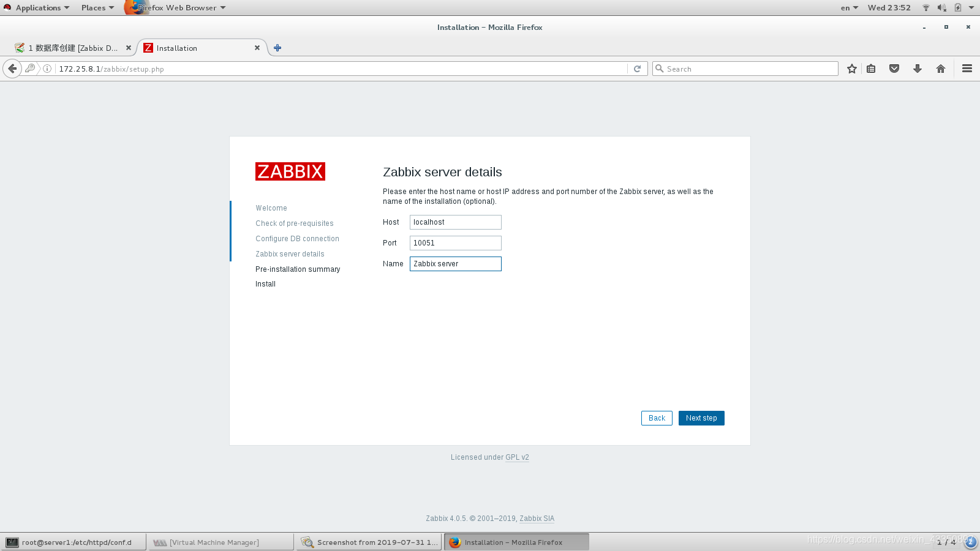Open the Places menu

(97, 8)
